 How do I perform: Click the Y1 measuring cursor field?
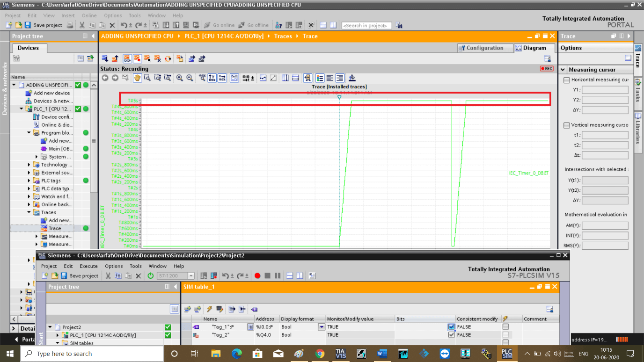[605, 90]
